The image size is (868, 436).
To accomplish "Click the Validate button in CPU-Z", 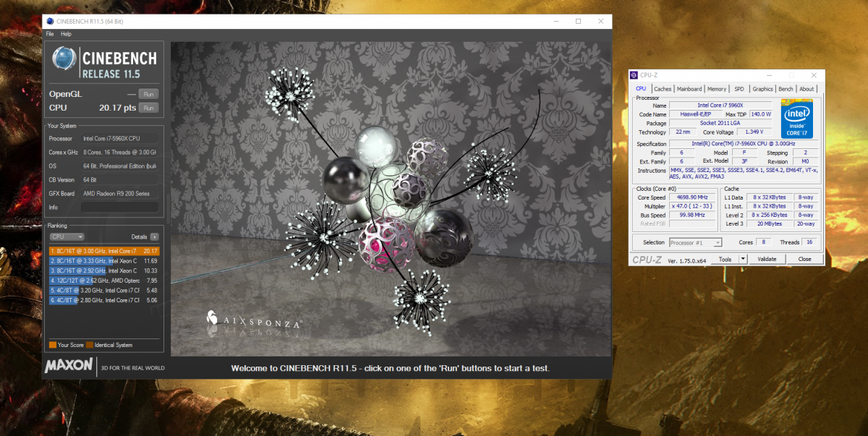I will (767, 259).
